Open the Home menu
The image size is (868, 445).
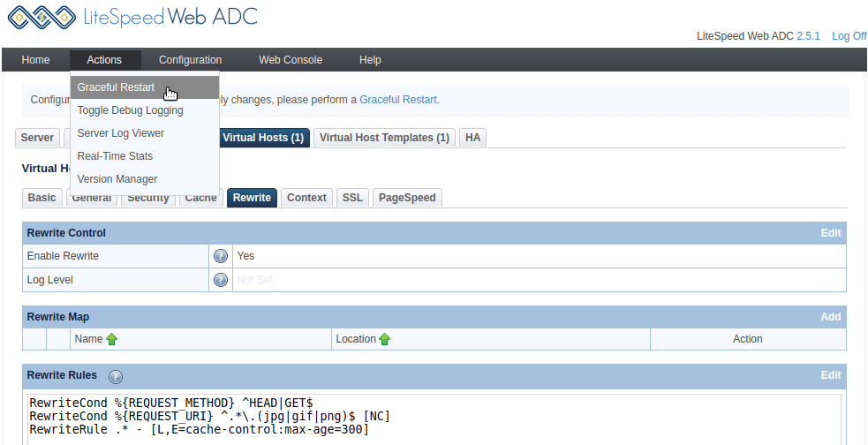coord(35,60)
